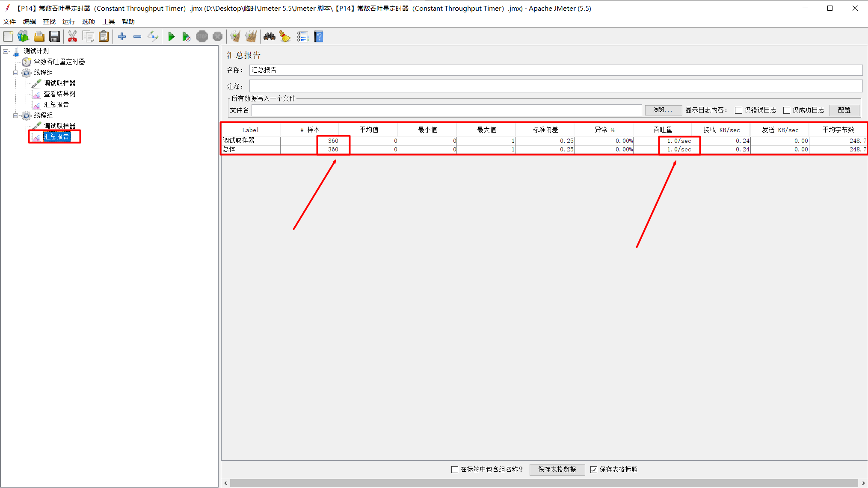Click the Open file folder icon

(39, 37)
